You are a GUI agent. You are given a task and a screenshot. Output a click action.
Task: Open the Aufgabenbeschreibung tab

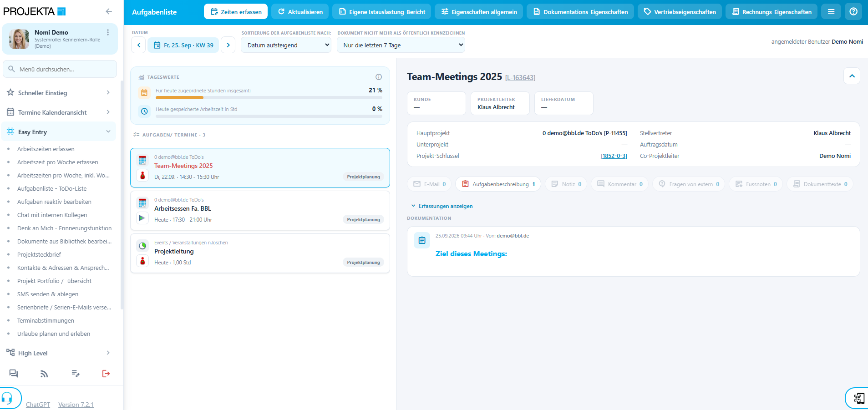coord(498,184)
